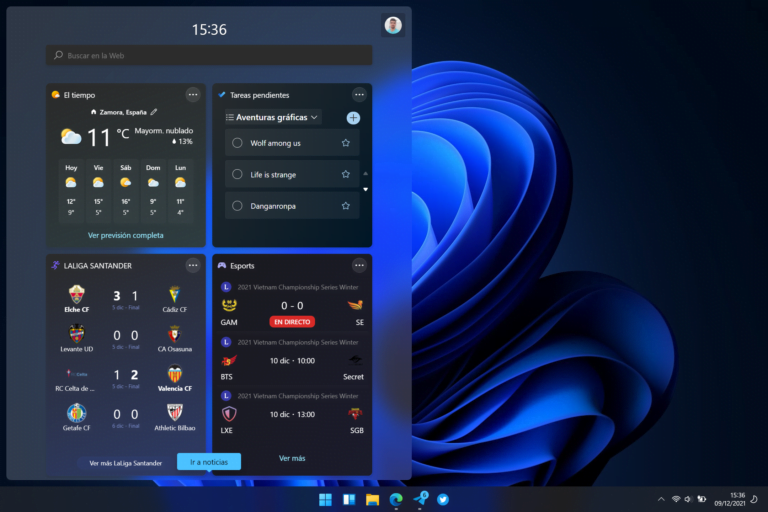This screenshot has height=512, width=768.
Task: Click task list scroll down arrow
Action: point(365,189)
